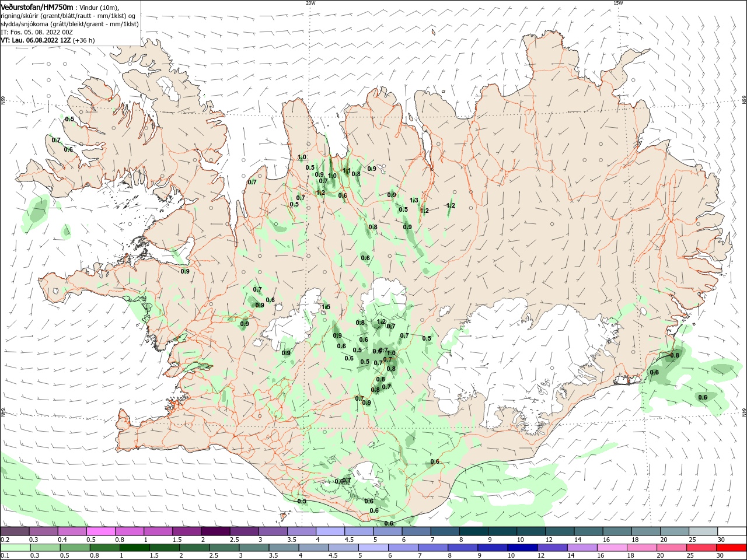
Task: Click the bottom-row light pink swatch labeled 16
Action: pyautogui.click(x=611, y=548)
